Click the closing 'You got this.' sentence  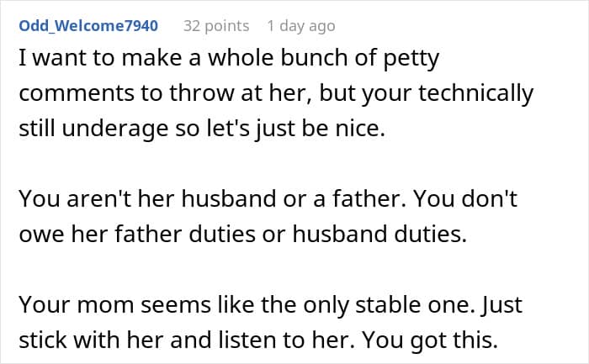click(430, 340)
